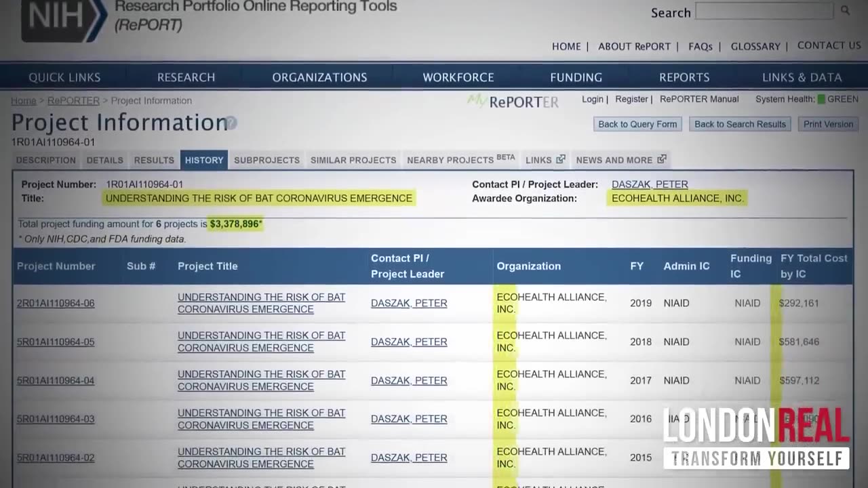This screenshot has height=488, width=868.
Task: Open the RePORTER Manual link
Action: [x=699, y=99]
